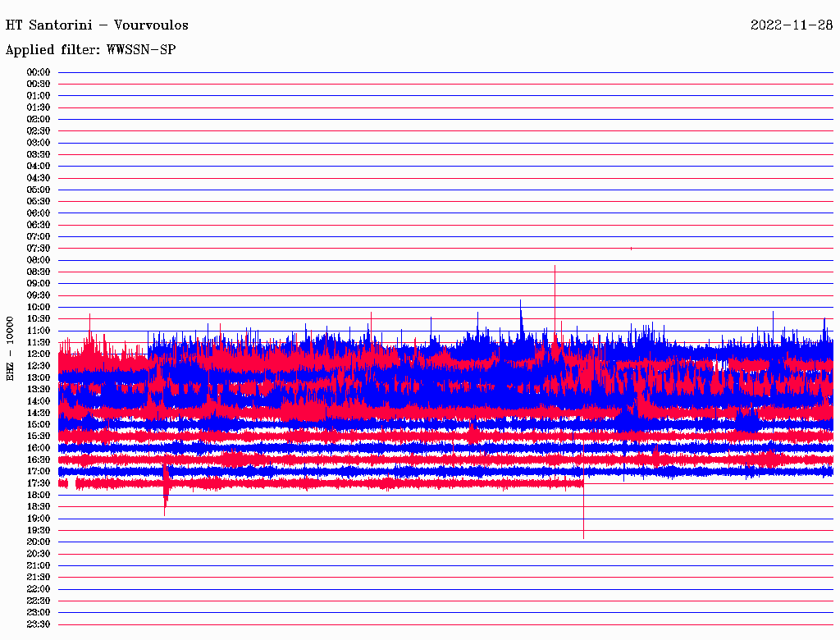This screenshot has width=840, height=640.
Task: Click the 08:30 time label
Action: 39,272
